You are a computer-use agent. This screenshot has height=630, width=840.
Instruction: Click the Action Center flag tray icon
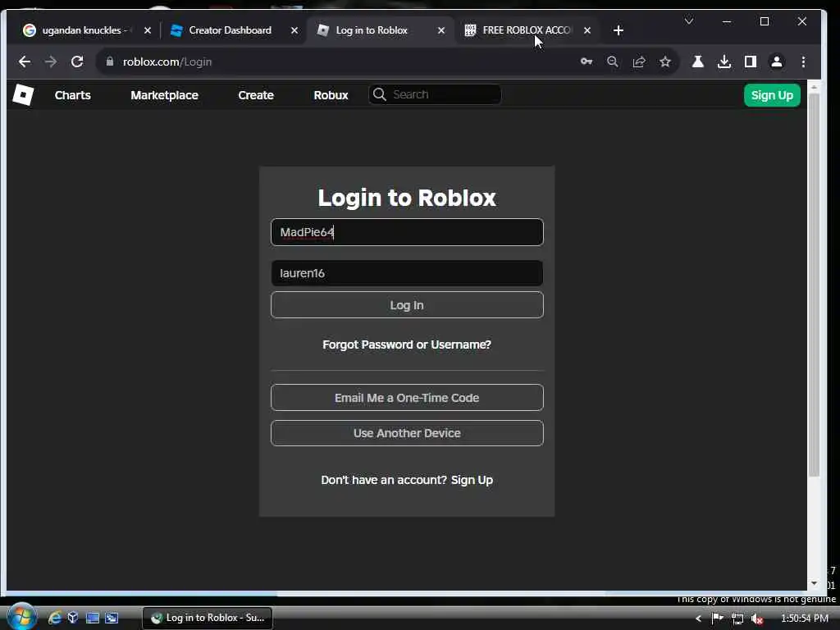pyautogui.click(x=717, y=619)
